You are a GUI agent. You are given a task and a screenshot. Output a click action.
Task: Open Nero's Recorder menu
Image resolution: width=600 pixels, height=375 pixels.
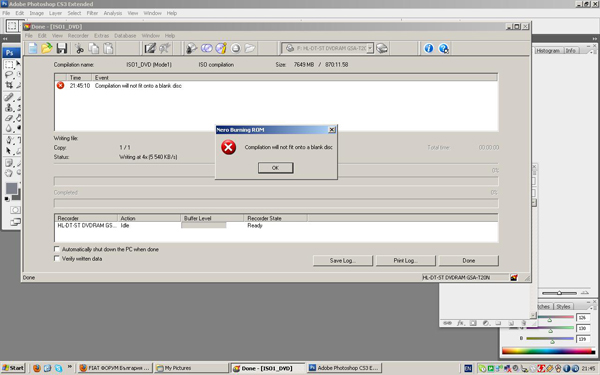[78, 36]
